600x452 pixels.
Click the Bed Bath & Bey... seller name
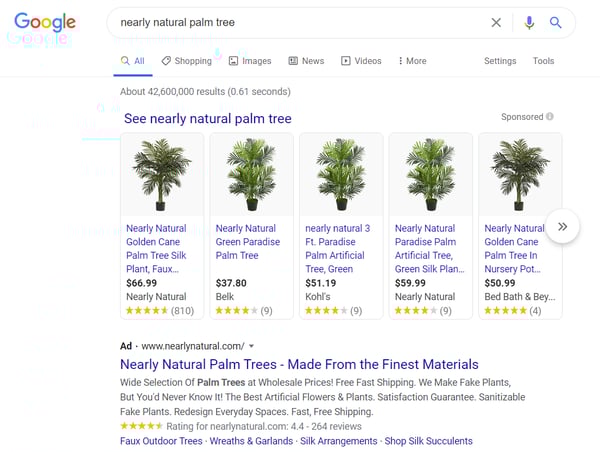point(520,297)
